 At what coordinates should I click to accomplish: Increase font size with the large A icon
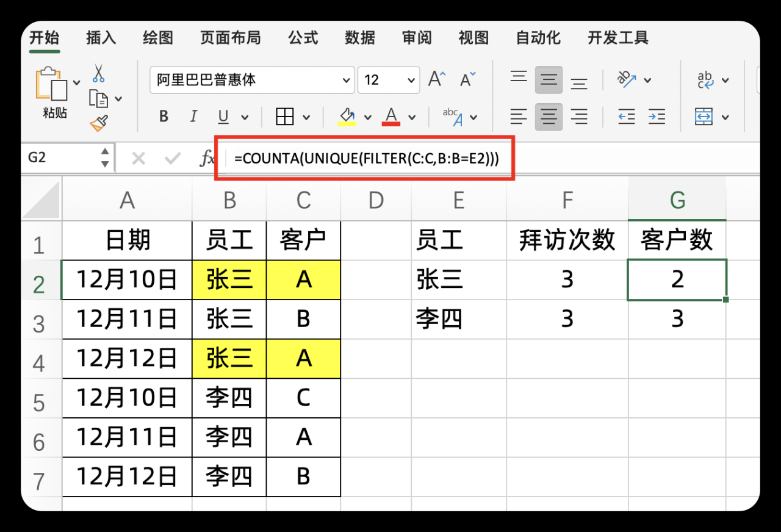click(437, 79)
